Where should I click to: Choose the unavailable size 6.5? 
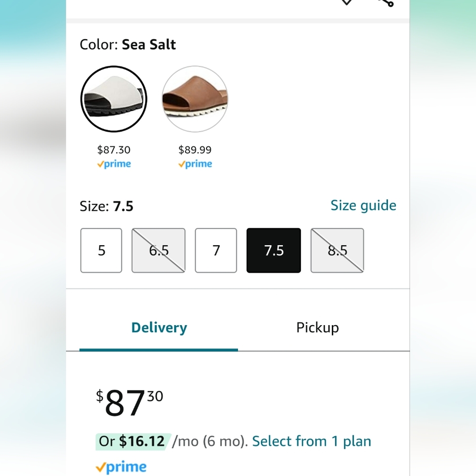coord(159,250)
